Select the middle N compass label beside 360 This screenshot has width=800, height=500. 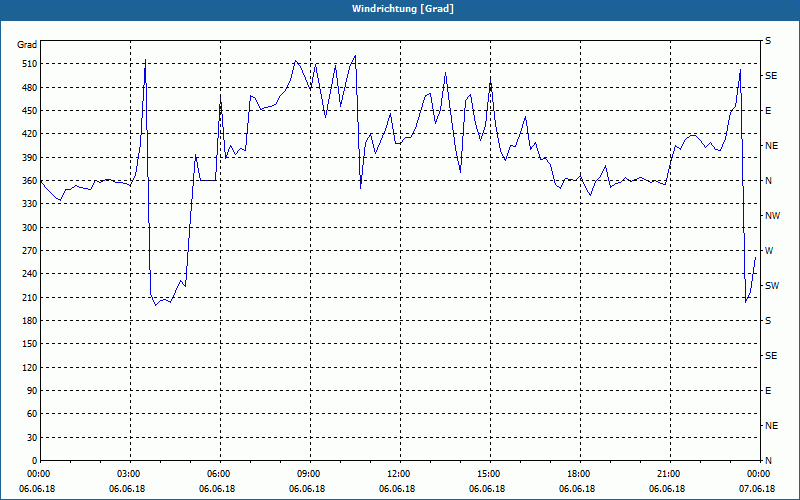tap(768, 181)
